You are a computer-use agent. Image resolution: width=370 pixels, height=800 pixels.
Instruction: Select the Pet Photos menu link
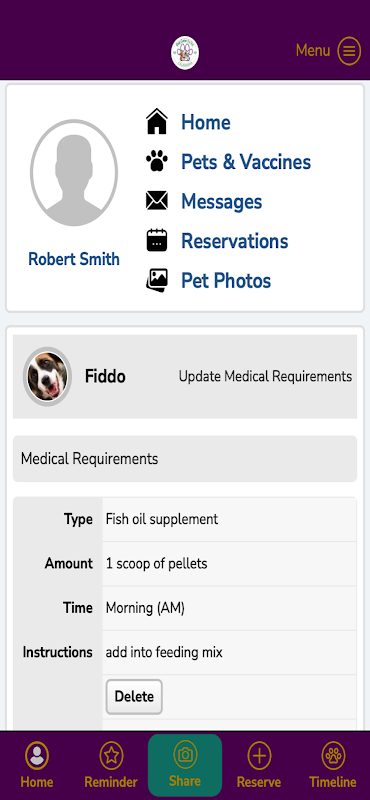coord(226,281)
